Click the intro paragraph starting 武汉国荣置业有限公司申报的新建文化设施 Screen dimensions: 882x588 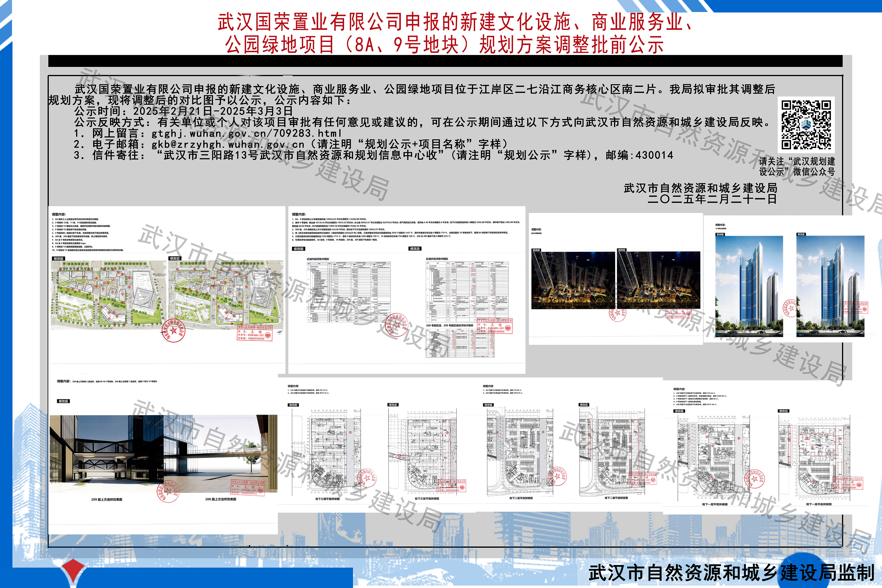412,95
